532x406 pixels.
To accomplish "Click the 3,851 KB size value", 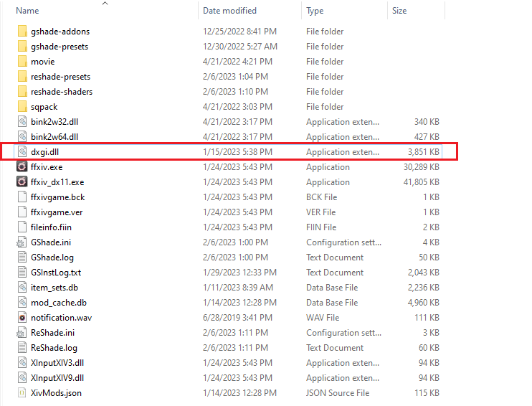I will [x=424, y=152].
